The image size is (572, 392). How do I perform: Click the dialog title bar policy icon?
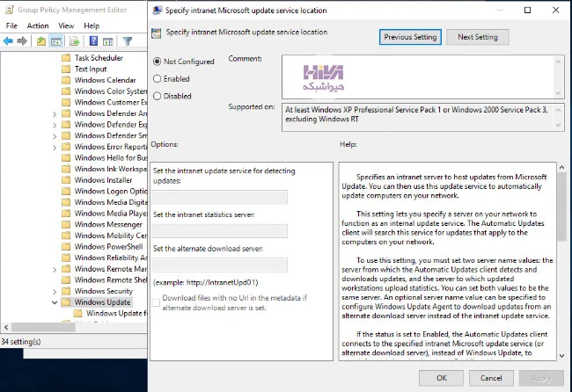pyautogui.click(x=158, y=11)
